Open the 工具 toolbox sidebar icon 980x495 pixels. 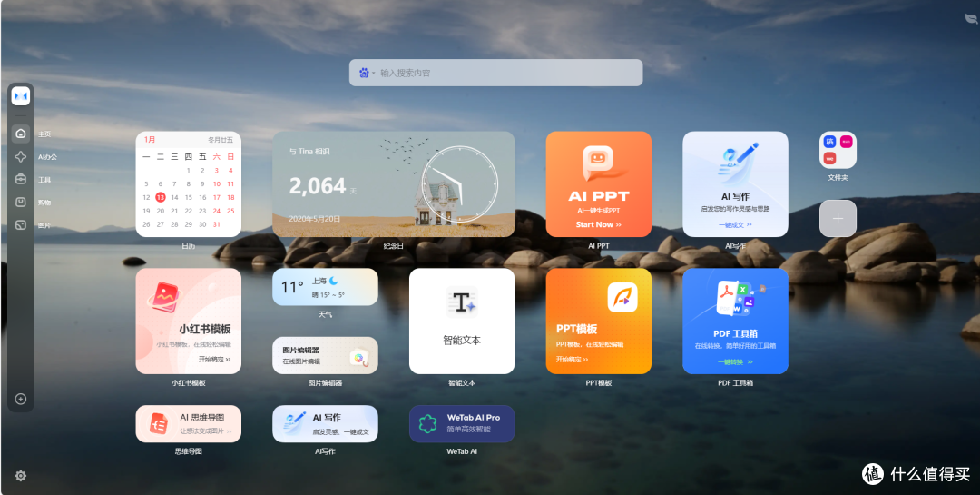(x=21, y=180)
